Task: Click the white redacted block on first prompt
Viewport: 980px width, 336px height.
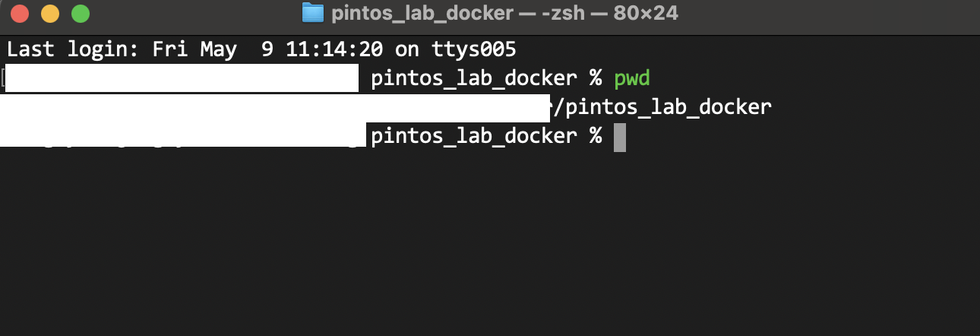Action: (181, 78)
